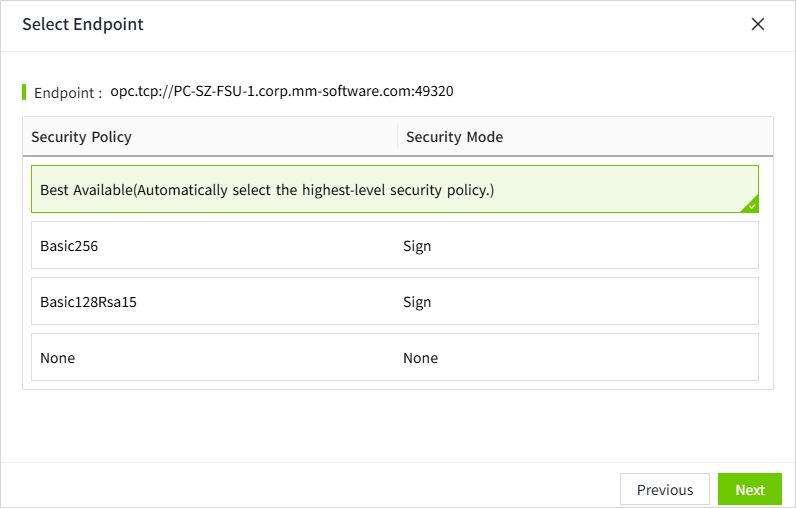Click the divider between the column headers
This screenshot has height=508, width=796.
tap(397, 137)
